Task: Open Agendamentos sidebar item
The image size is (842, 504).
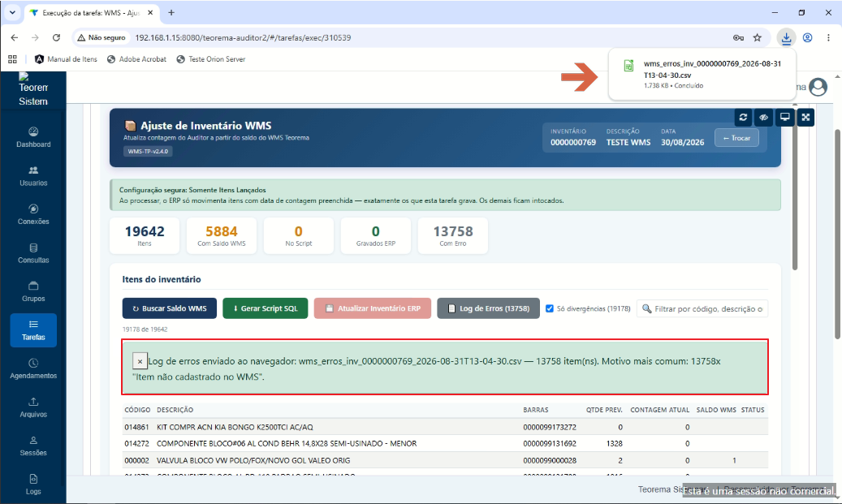Action: coord(33,368)
